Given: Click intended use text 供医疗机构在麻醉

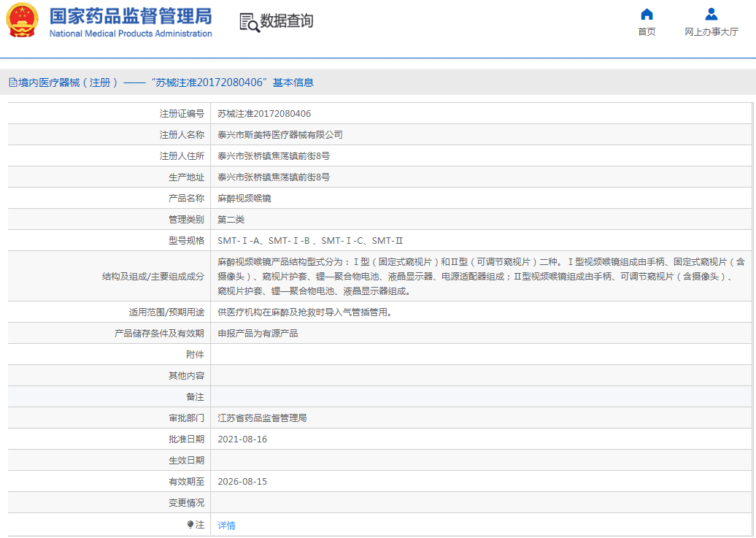Looking at the screenshot, I should pos(305,312).
